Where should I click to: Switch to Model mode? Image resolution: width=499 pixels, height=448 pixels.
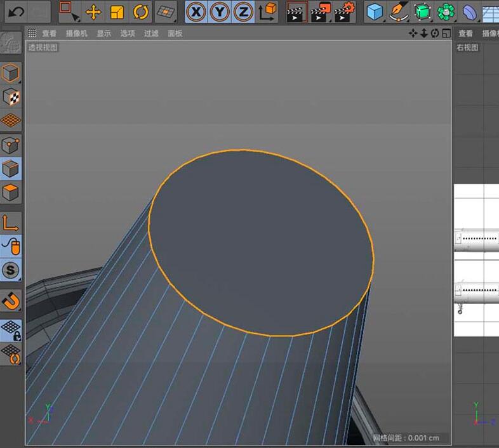pyautogui.click(x=11, y=72)
